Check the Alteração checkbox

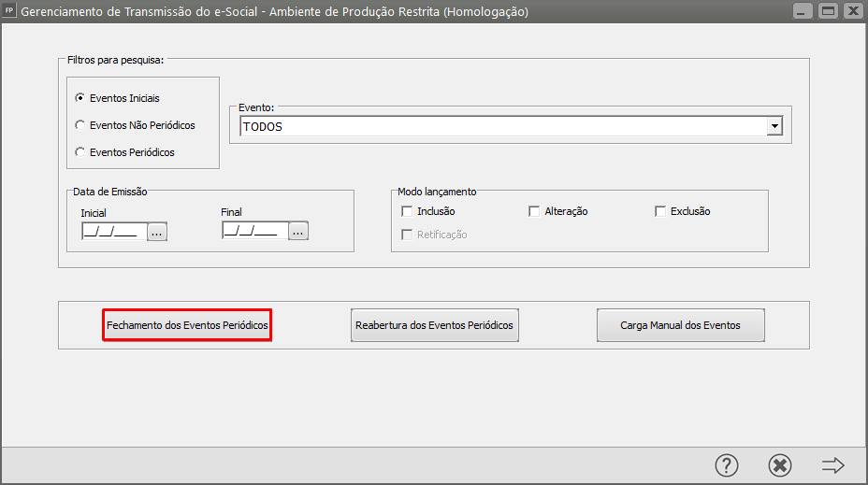point(535,211)
